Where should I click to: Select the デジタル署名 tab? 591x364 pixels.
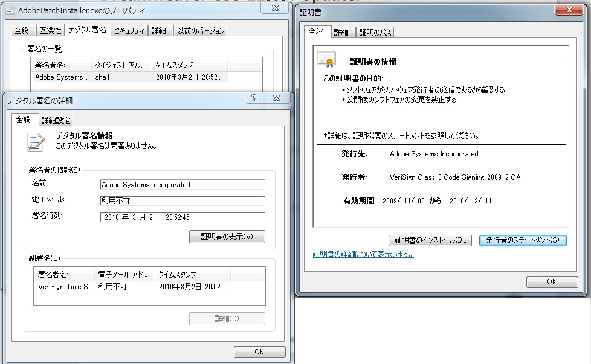tap(88, 30)
